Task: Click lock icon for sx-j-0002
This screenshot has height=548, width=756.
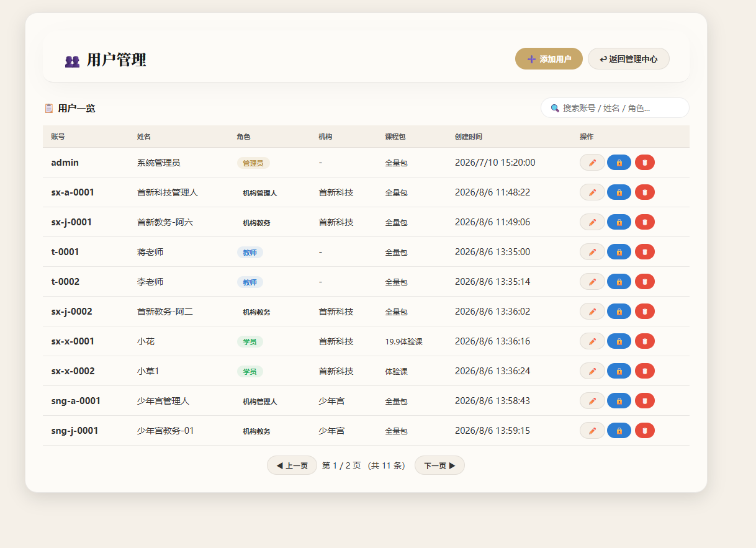Action: click(619, 312)
